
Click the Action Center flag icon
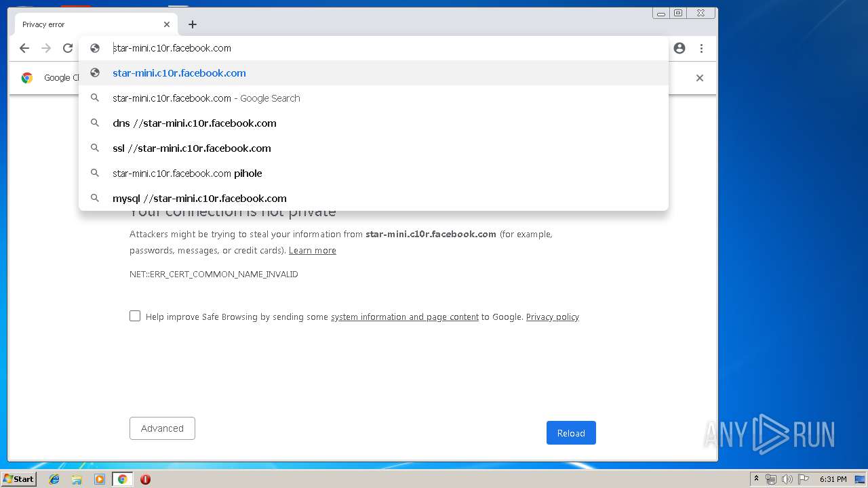[804, 479]
